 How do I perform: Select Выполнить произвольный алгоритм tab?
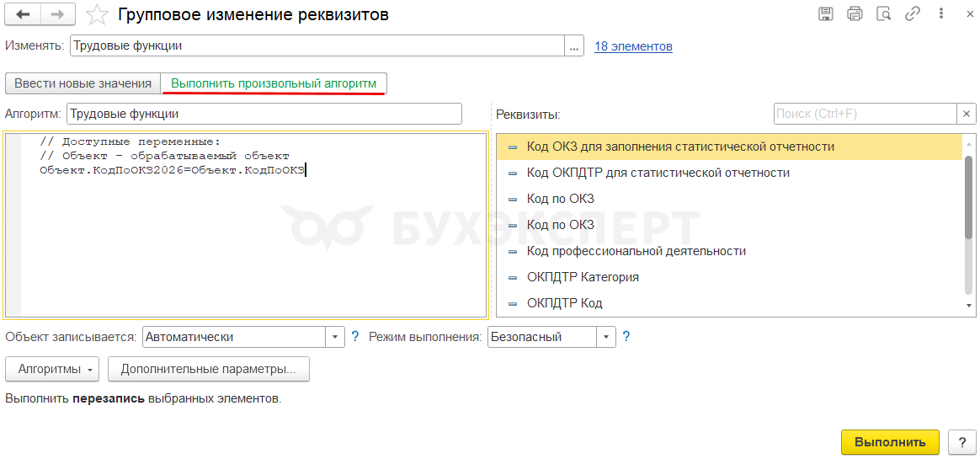pos(274,83)
